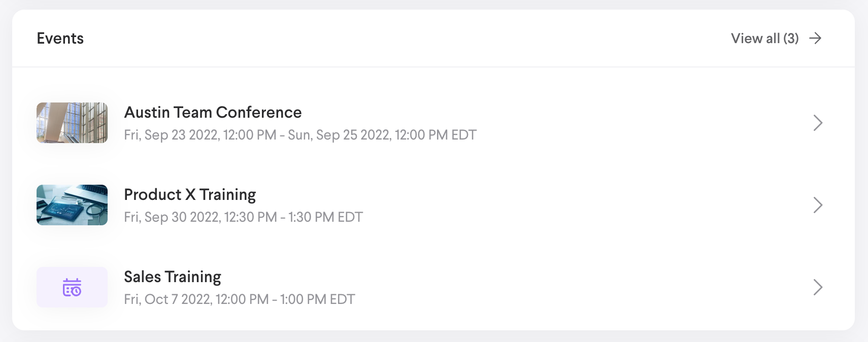The image size is (868, 342).
Task: Open Product X Training via its right arrow
Action: pos(818,205)
